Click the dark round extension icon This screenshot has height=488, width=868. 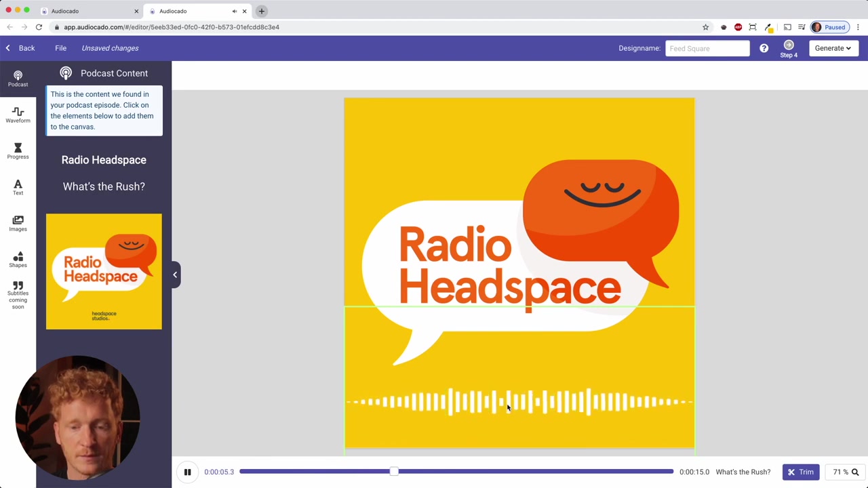[724, 27]
